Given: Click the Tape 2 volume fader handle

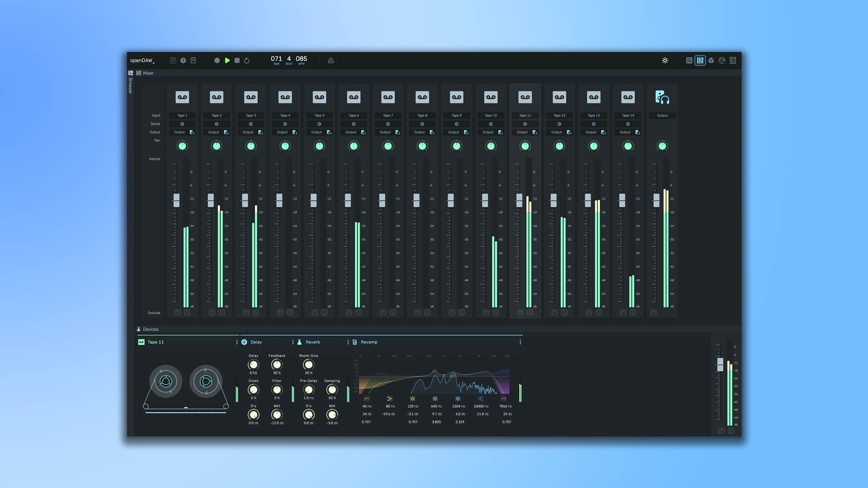Looking at the screenshot, I should coord(210,200).
